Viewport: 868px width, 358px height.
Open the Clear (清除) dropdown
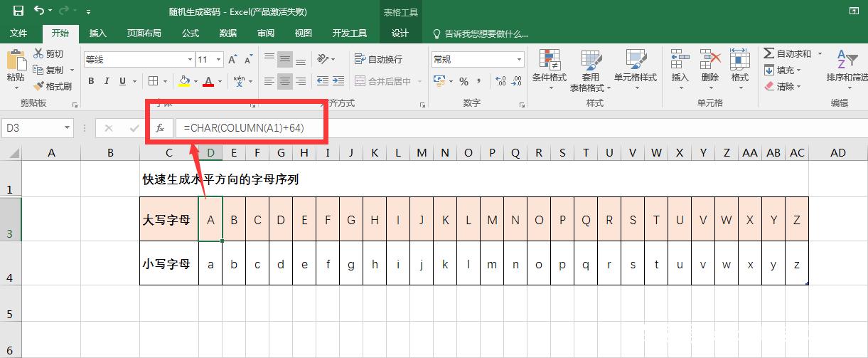pyautogui.click(x=783, y=86)
